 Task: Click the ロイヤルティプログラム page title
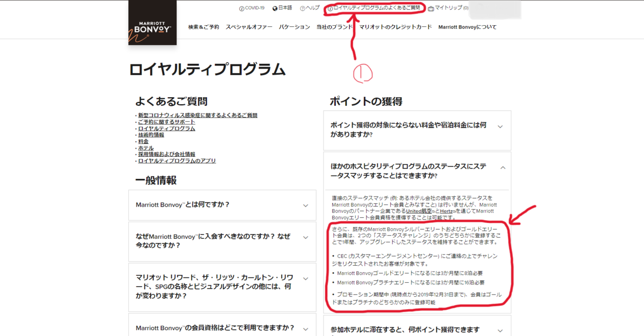click(207, 70)
